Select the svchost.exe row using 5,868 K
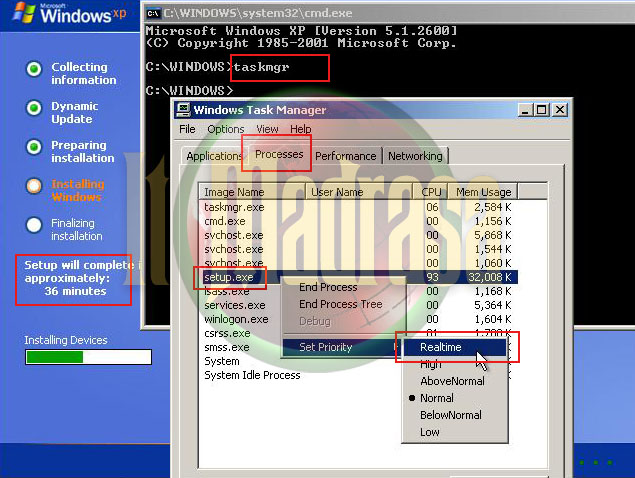Viewport: 635px width, 478px height. [358, 235]
